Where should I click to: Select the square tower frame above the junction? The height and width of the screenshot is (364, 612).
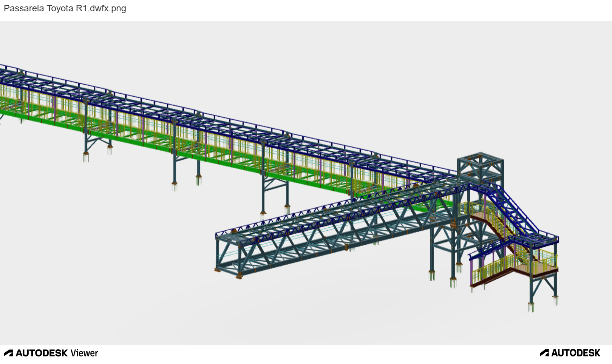click(480, 166)
